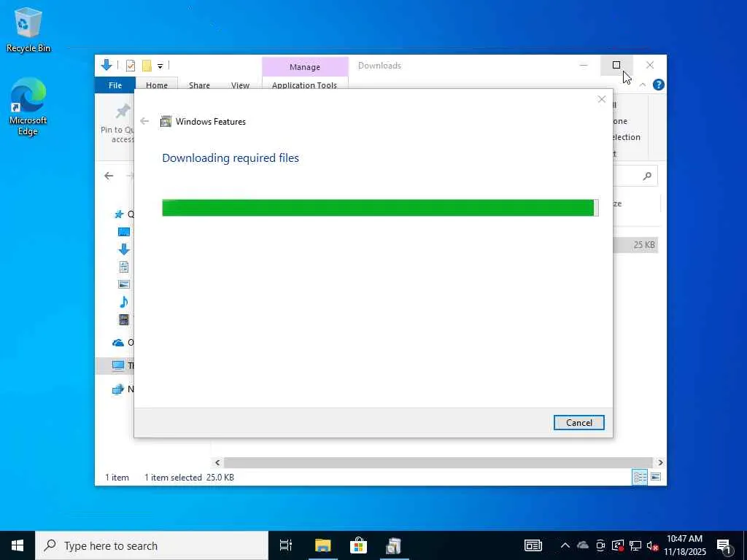
Task: Click the green download progress bar
Action: 380,208
